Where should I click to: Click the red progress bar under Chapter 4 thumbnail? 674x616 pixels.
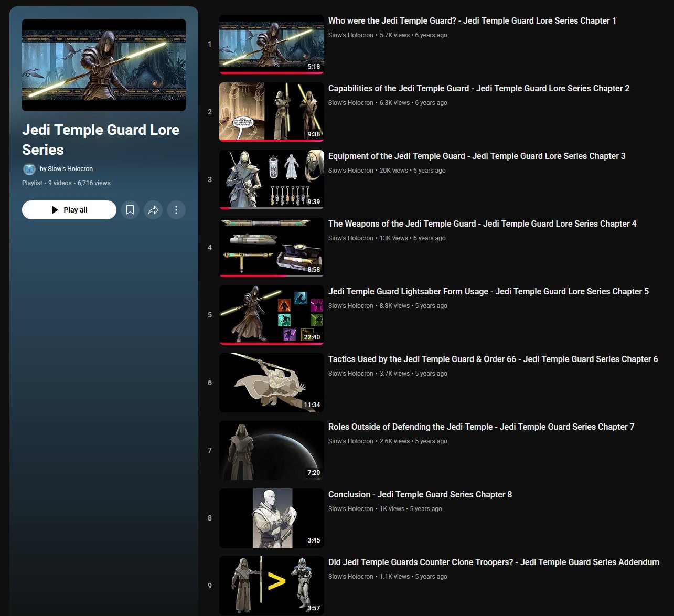click(x=253, y=275)
